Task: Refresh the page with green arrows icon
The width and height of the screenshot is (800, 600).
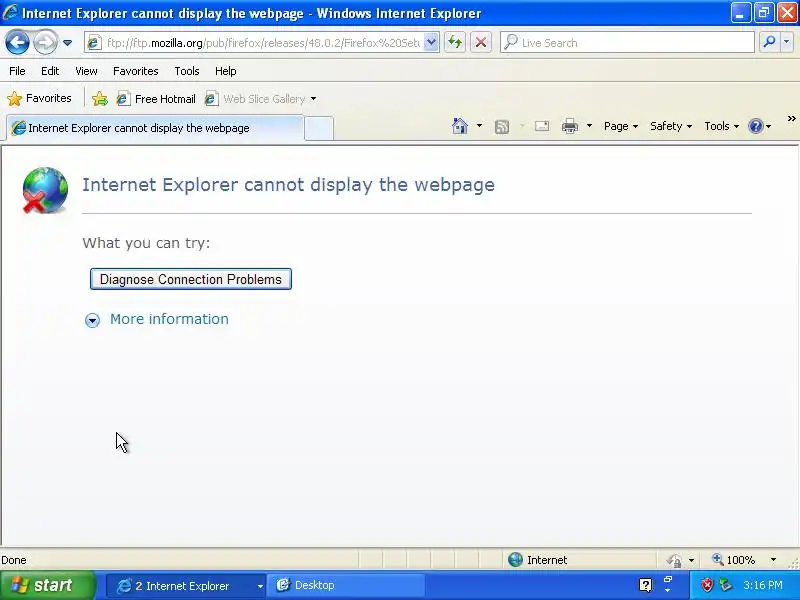Action: coord(455,43)
